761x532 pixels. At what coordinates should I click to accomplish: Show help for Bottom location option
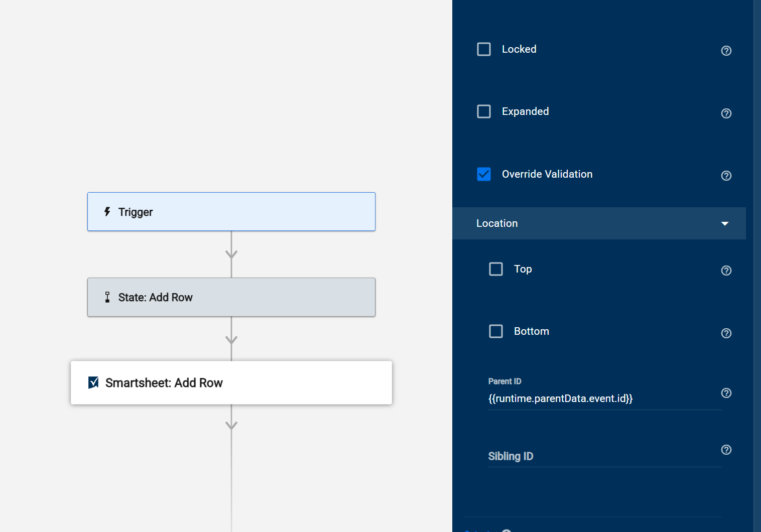[726, 333]
